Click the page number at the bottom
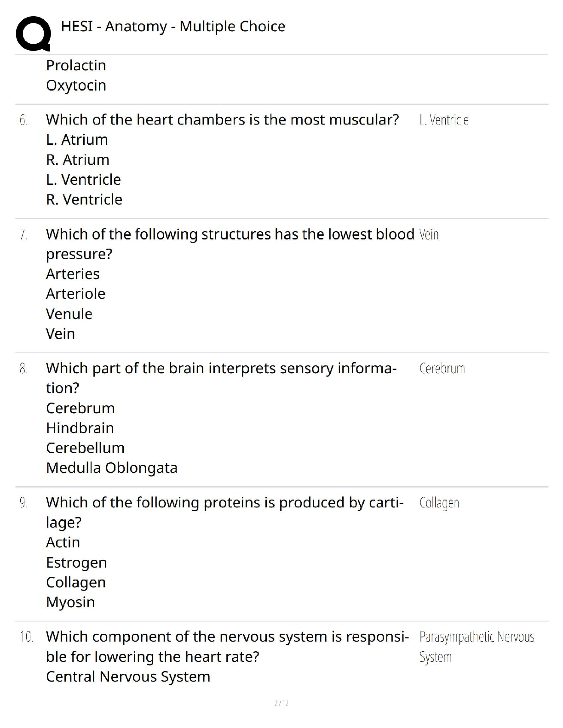563x728 pixels. click(281, 703)
